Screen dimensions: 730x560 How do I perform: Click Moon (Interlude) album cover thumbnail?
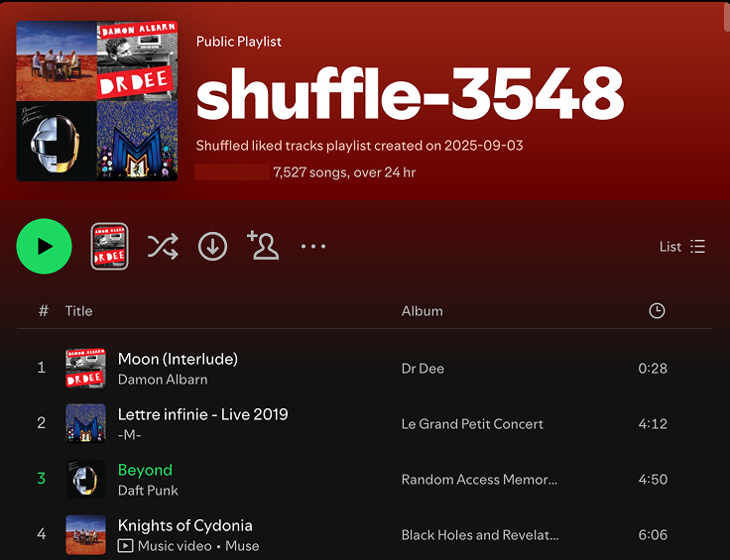click(85, 368)
